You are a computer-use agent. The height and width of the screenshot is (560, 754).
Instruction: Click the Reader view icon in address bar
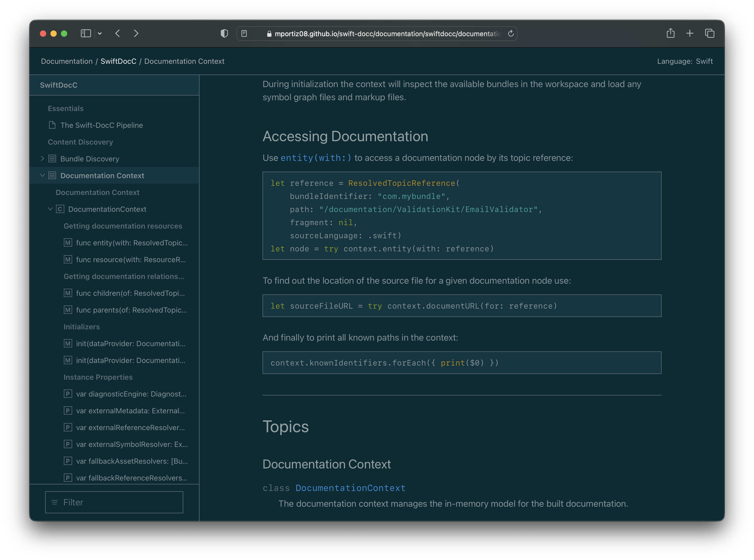tap(244, 34)
